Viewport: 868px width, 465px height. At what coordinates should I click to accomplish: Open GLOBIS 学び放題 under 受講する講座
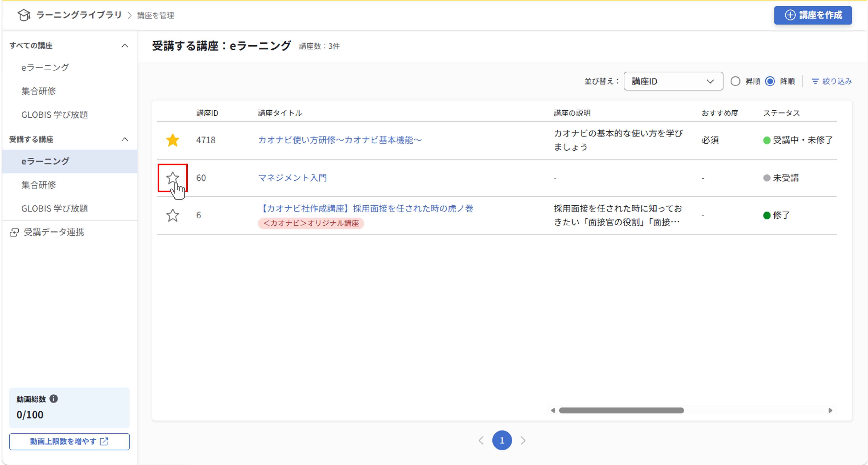click(55, 208)
